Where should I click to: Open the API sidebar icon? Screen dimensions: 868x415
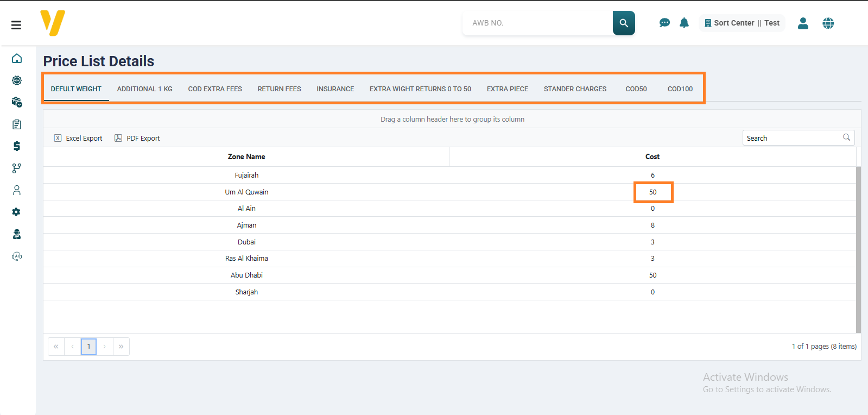17,256
